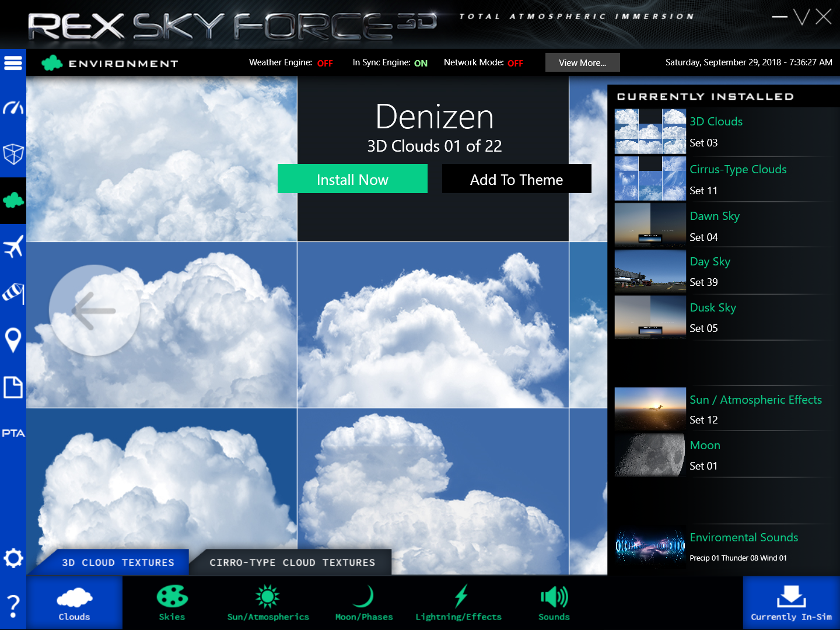Open the document page sidebar icon

tap(13, 387)
